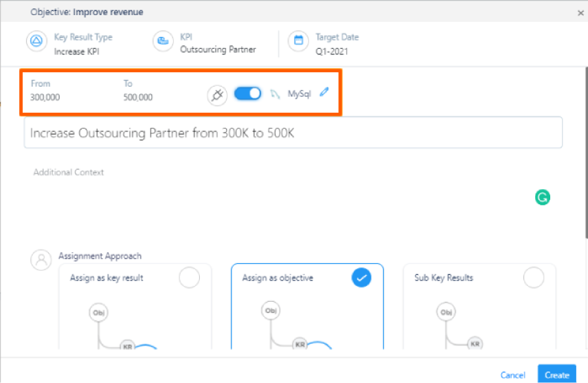
Task: Open the Target Date calendar icon
Action: coord(299,41)
